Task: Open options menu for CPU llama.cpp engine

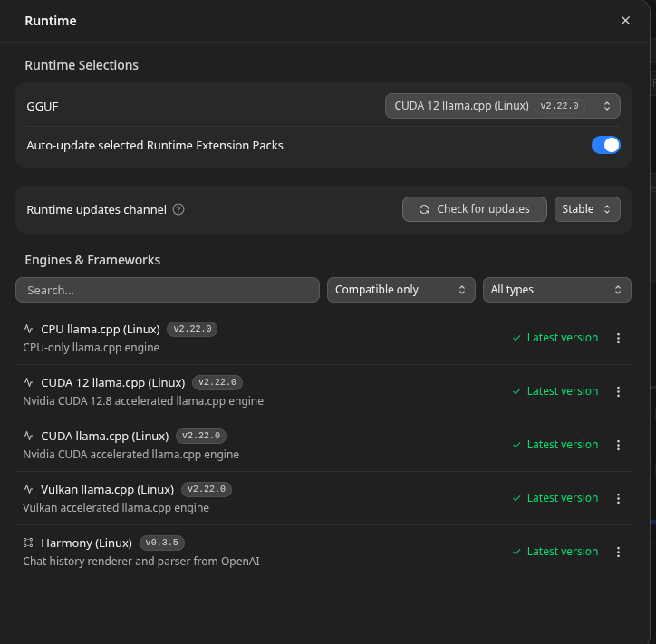Action: (x=618, y=339)
